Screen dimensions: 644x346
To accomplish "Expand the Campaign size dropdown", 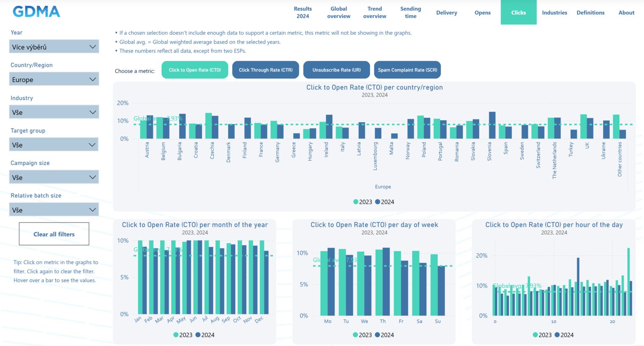I will point(54,177).
